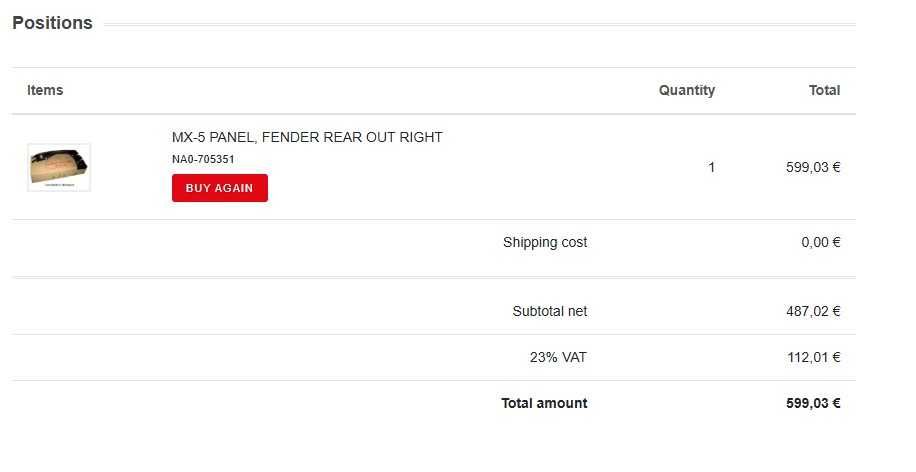Click the divider line beside Positions heading
Image resolution: width=916 pixels, height=472 pixels.
(x=480, y=24)
